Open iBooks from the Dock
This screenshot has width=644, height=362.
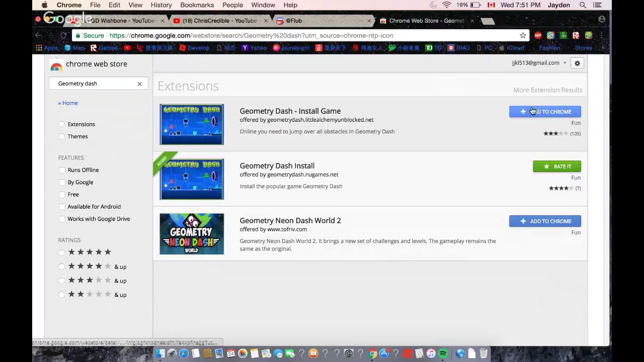[x=313, y=354]
